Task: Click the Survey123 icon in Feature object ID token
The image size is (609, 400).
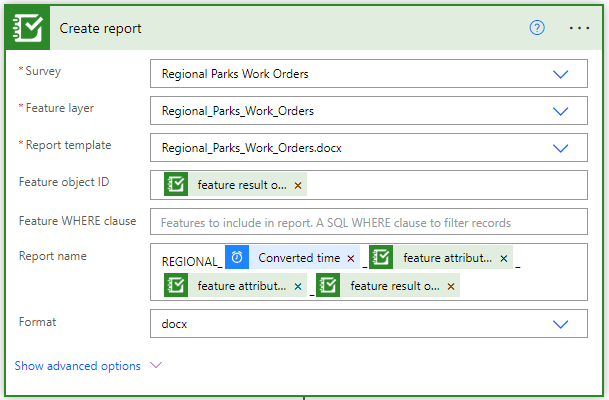Action: (x=176, y=185)
